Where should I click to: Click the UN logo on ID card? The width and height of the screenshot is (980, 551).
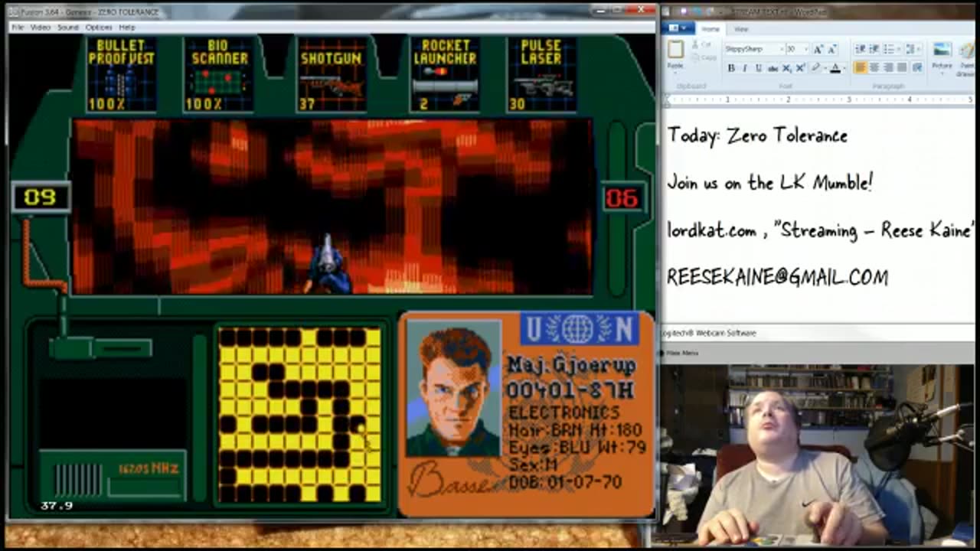click(580, 328)
